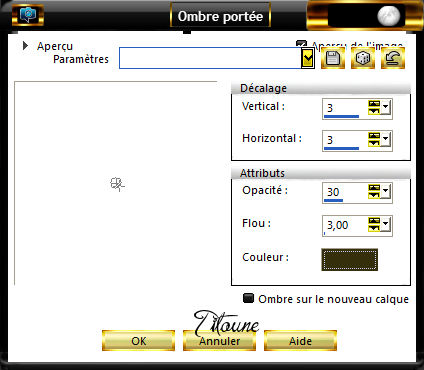Increase the Opacité value with up arrow
The image size is (424, 370).
tap(374, 188)
